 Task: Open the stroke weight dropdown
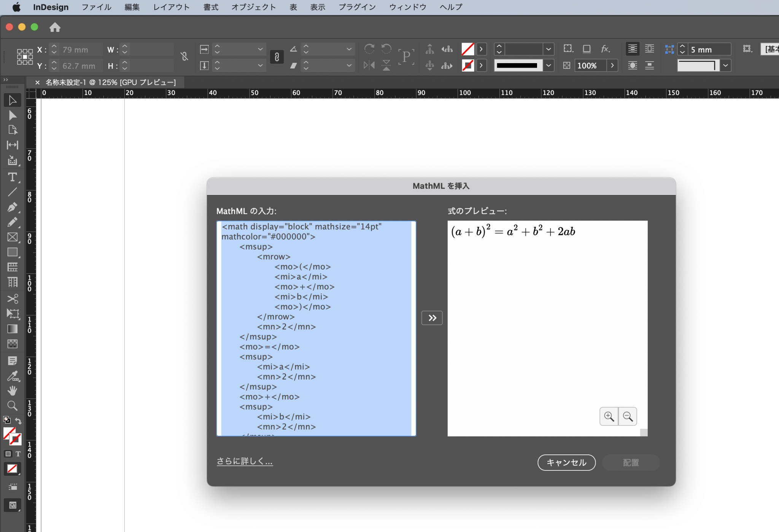549,49
